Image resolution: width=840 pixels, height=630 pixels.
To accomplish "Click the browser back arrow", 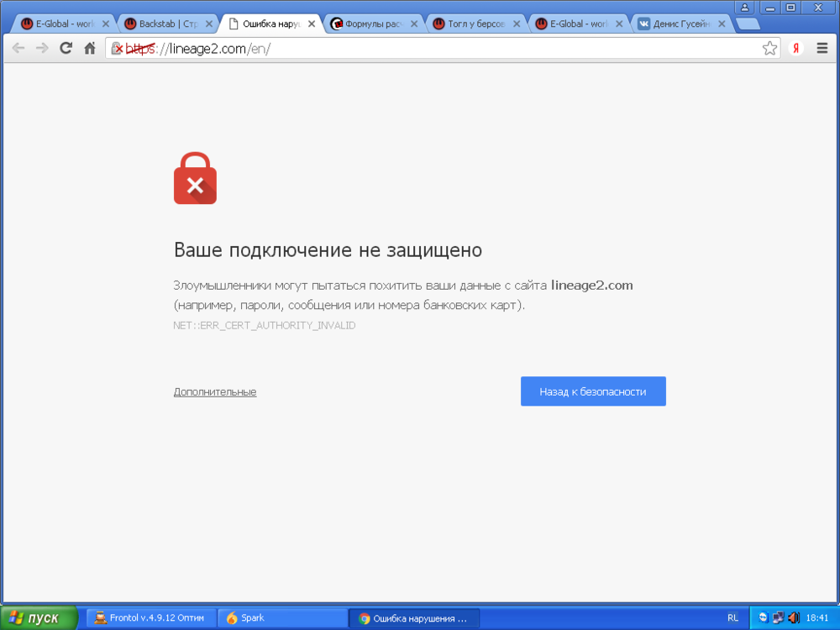I will click(x=18, y=48).
